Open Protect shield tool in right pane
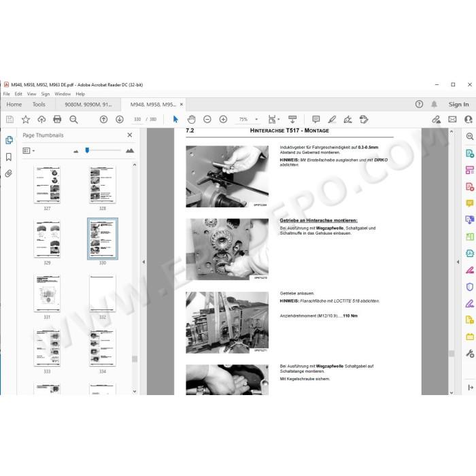The image size is (476, 476). [x=470, y=286]
